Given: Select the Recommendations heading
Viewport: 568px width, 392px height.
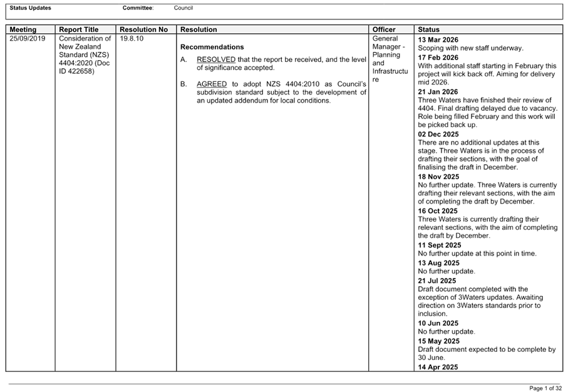Looking at the screenshot, I should pos(212,47).
